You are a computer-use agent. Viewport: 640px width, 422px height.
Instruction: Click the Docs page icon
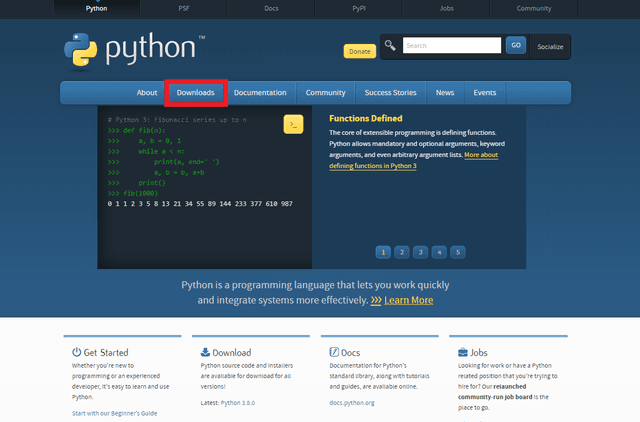(x=334, y=352)
